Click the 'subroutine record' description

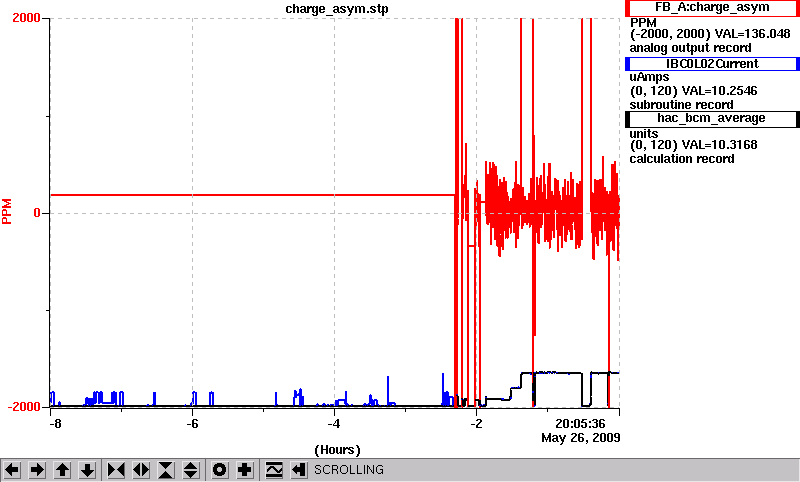[x=681, y=105]
